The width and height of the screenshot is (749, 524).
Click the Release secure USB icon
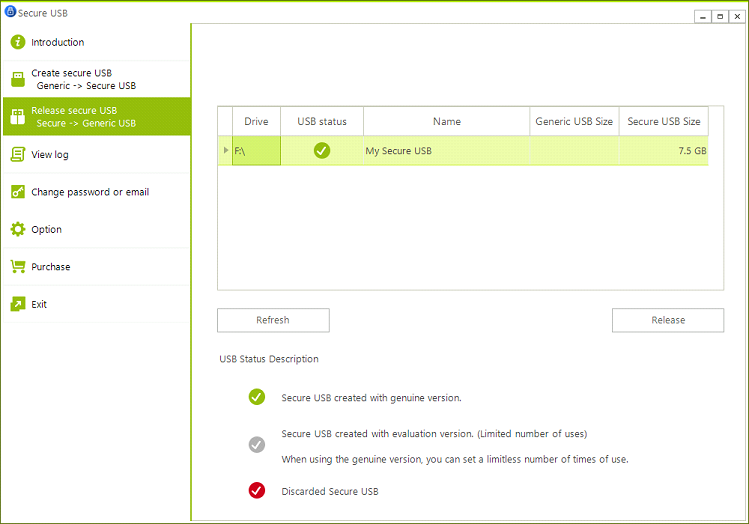[x=17, y=117]
